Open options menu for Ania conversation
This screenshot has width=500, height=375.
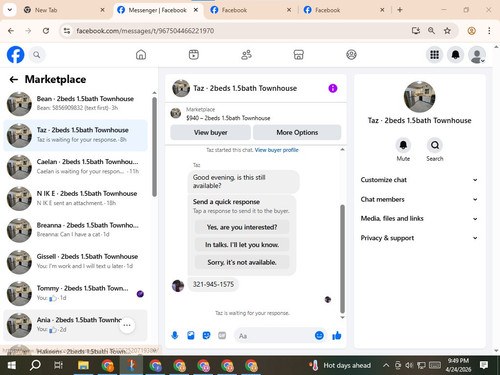pos(127,325)
